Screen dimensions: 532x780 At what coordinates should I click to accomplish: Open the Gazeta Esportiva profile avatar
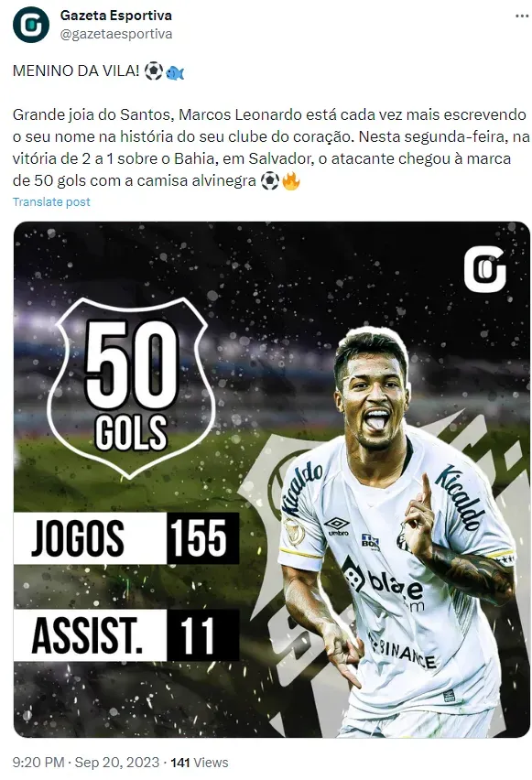point(31,25)
